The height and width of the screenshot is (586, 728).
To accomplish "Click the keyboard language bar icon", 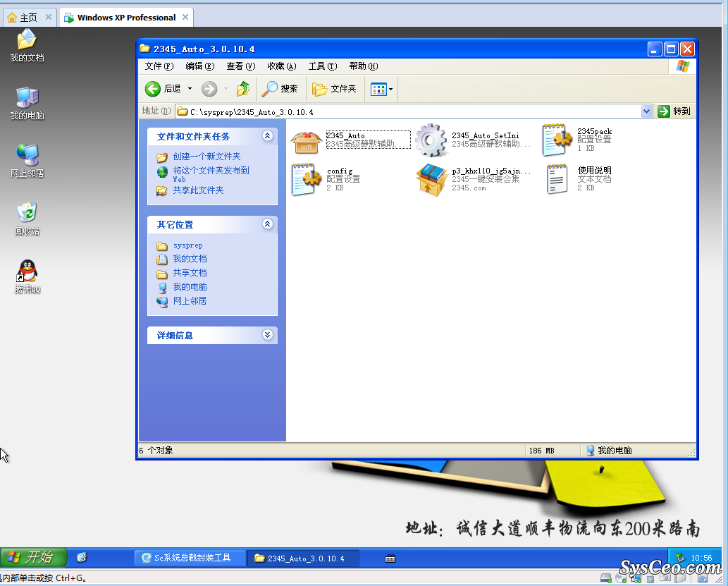I will point(390,558).
